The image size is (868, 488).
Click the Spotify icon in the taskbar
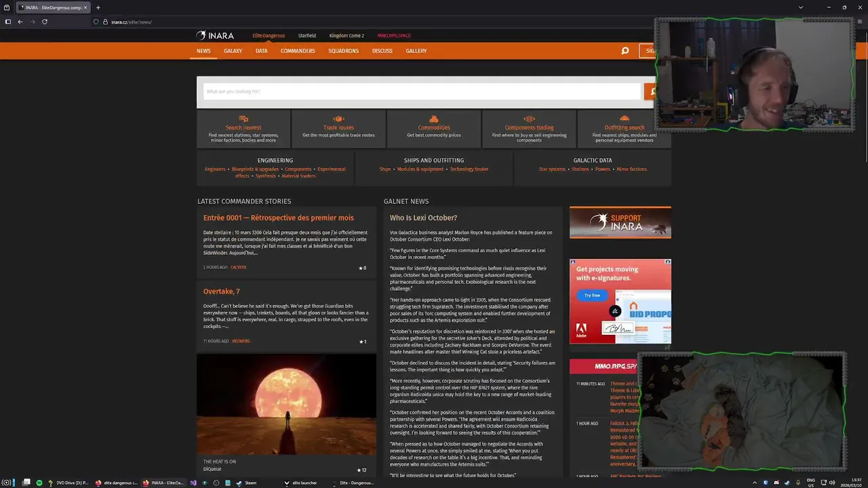pyautogui.click(x=39, y=483)
